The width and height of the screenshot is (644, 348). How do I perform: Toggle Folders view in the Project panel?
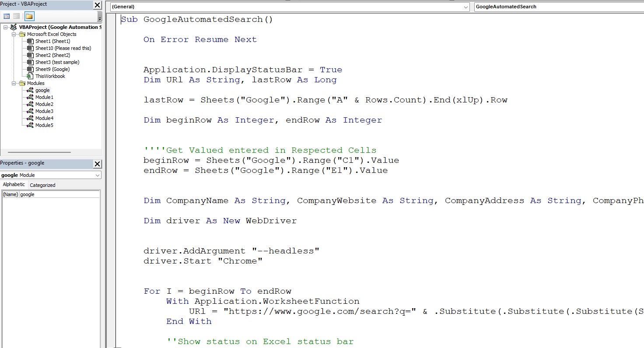coord(29,16)
